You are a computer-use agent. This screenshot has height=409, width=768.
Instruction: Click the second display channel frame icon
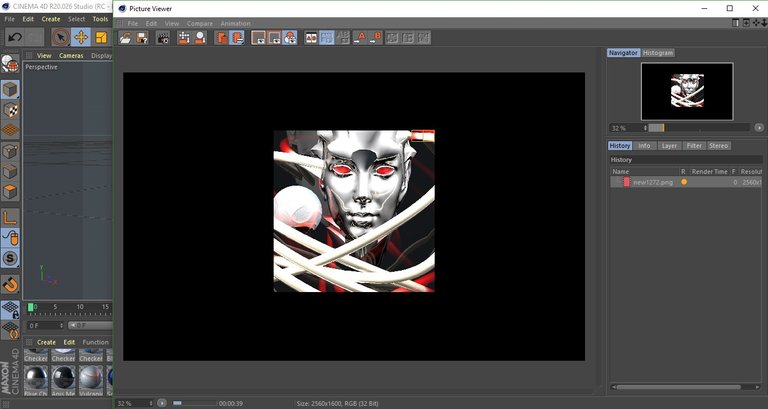coord(274,38)
